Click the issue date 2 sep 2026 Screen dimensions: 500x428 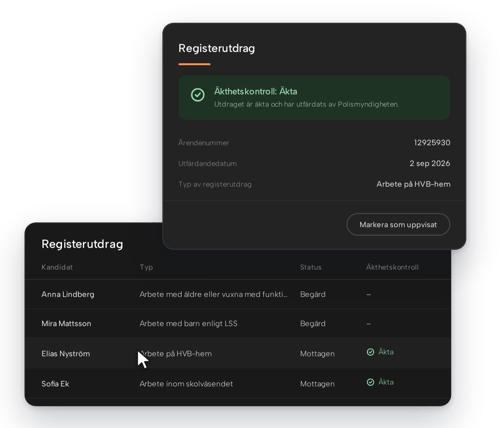tap(430, 163)
